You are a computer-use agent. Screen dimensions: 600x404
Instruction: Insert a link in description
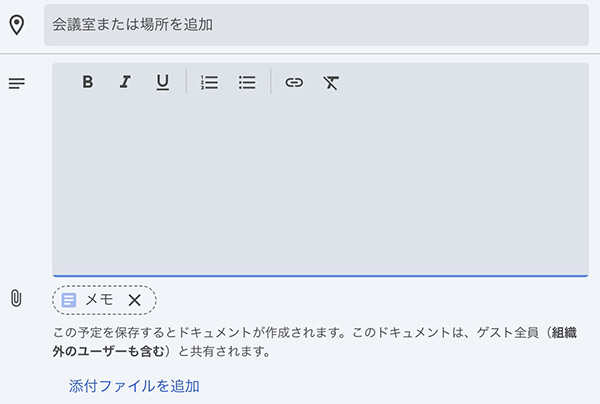pos(294,82)
